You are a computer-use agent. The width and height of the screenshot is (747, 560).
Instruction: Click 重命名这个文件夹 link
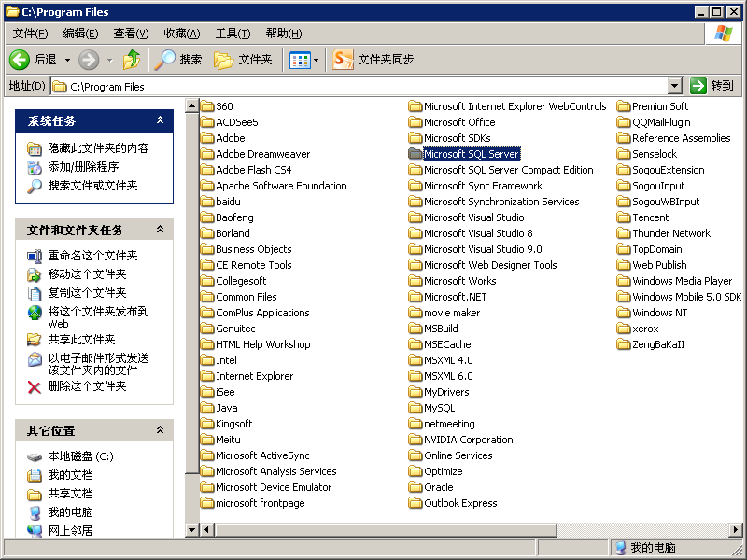pos(92,255)
